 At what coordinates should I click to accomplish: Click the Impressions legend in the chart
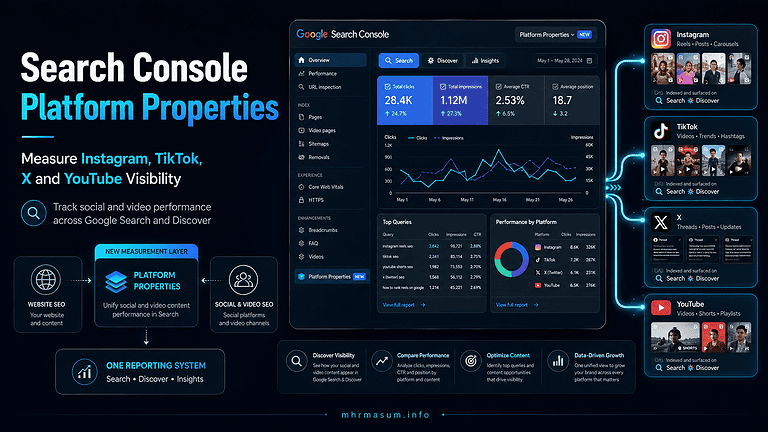click(x=449, y=138)
